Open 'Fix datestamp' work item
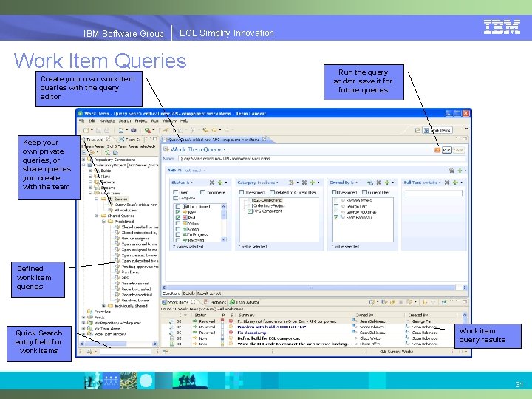 (252, 332)
